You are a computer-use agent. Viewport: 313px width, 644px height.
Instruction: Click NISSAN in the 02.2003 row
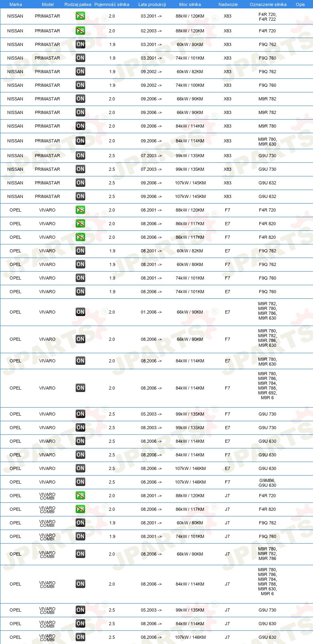tap(15, 31)
